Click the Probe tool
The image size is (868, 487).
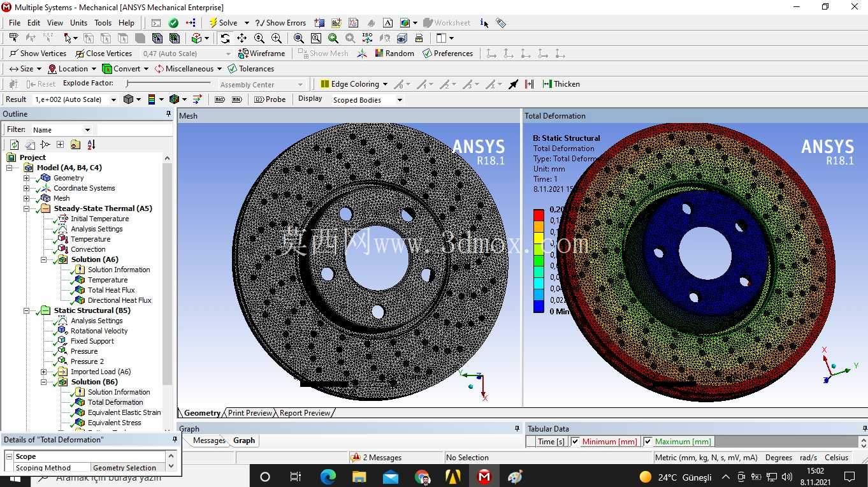click(x=270, y=99)
